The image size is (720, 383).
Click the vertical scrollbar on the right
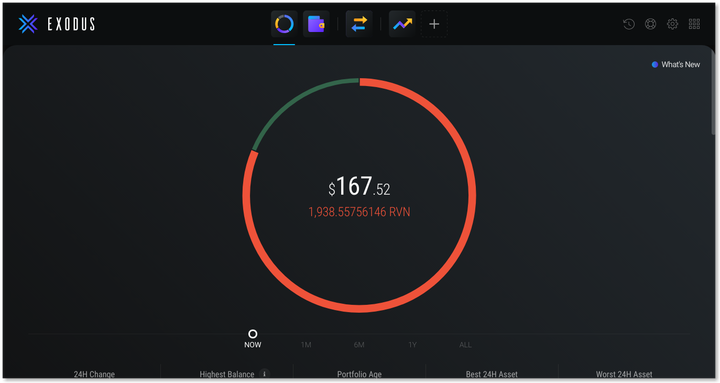712,92
